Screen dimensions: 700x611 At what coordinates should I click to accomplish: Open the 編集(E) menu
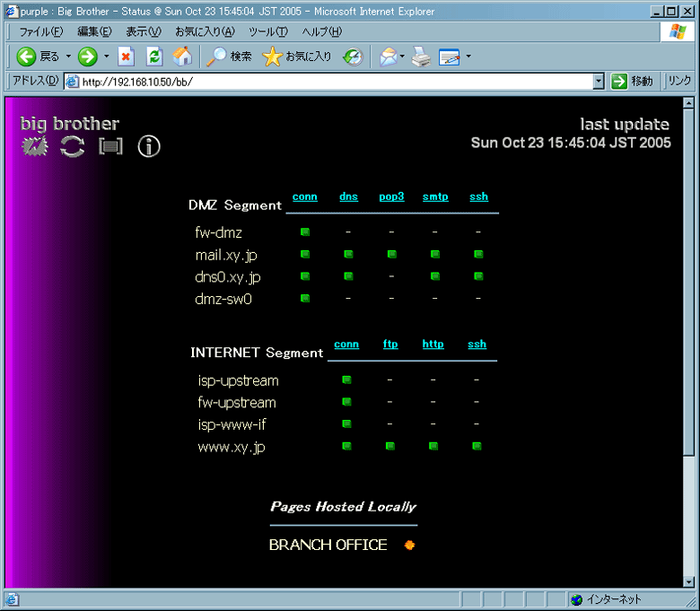click(94, 31)
